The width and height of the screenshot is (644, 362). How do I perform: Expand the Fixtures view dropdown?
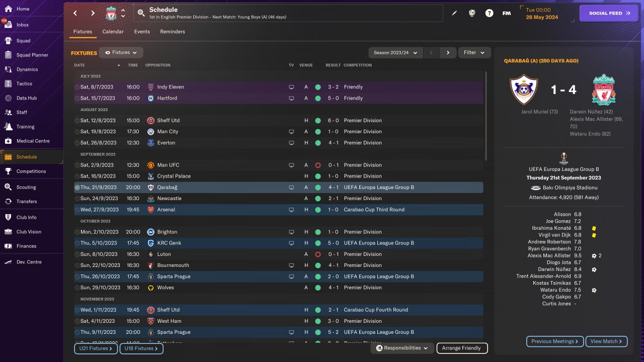pyautogui.click(x=121, y=52)
